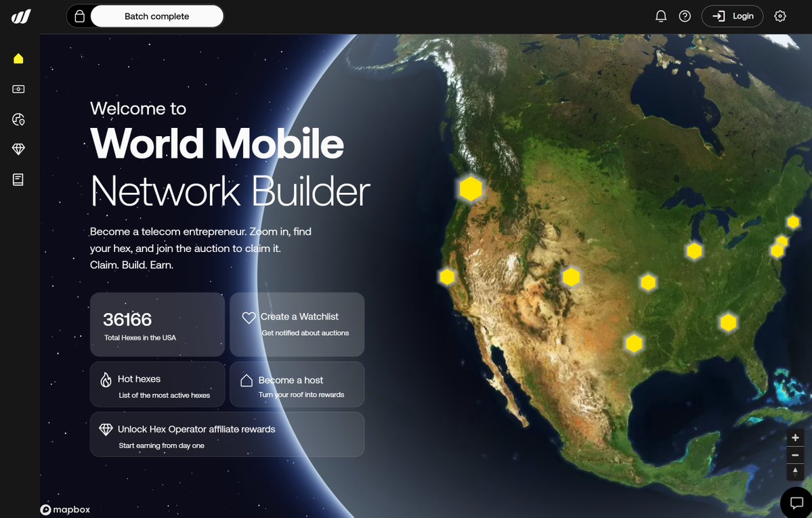Open the notifications bell
This screenshot has width=812, height=518.
[x=660, y=16]
